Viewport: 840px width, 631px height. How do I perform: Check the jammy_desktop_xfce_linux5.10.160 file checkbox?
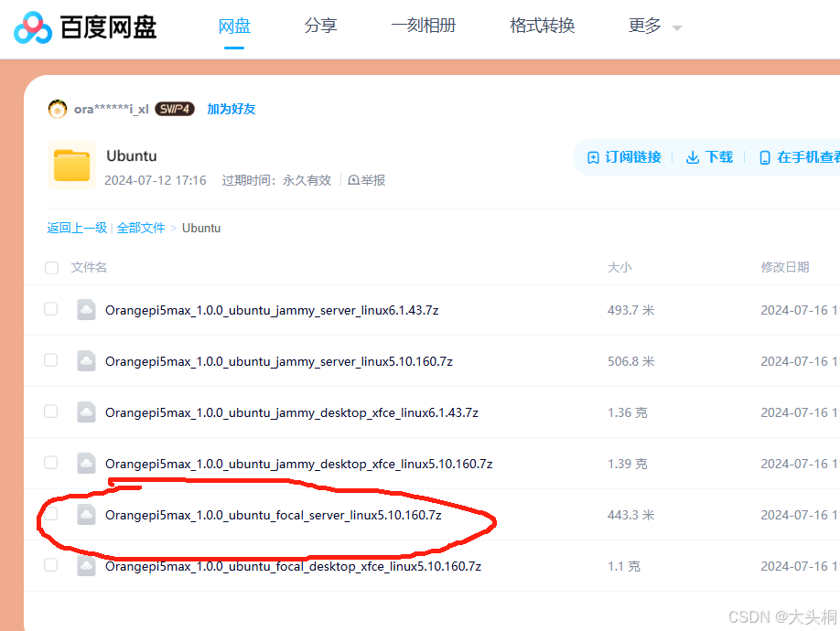pos(51,463)
